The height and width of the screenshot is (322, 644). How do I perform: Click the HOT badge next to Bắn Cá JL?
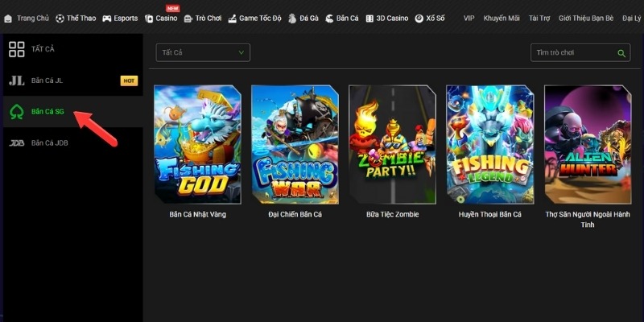coord(129,81)
